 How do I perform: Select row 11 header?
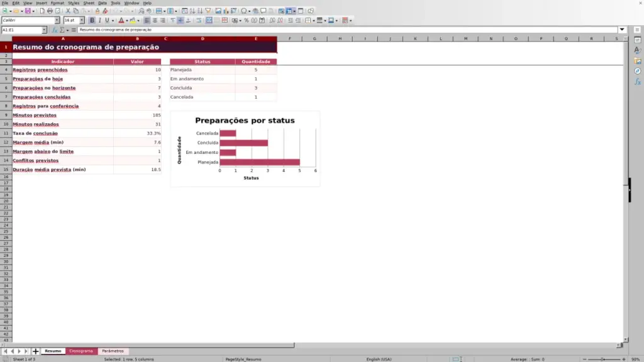click(x=6, y=133)
